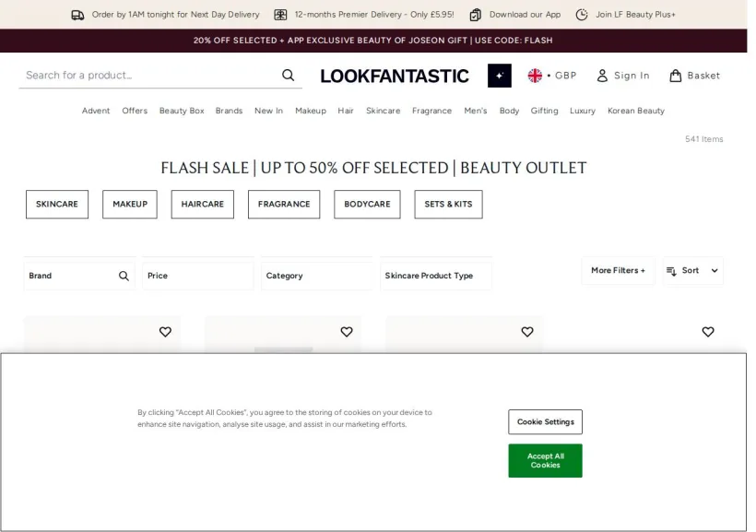
Task: Open the Hair menu item
Action: tap(346, 111)
